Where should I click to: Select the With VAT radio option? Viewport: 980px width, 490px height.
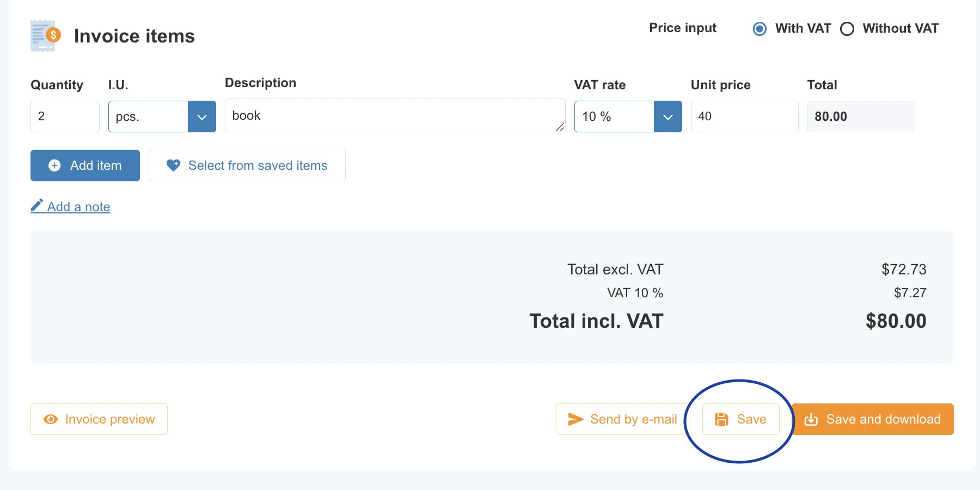759,29
